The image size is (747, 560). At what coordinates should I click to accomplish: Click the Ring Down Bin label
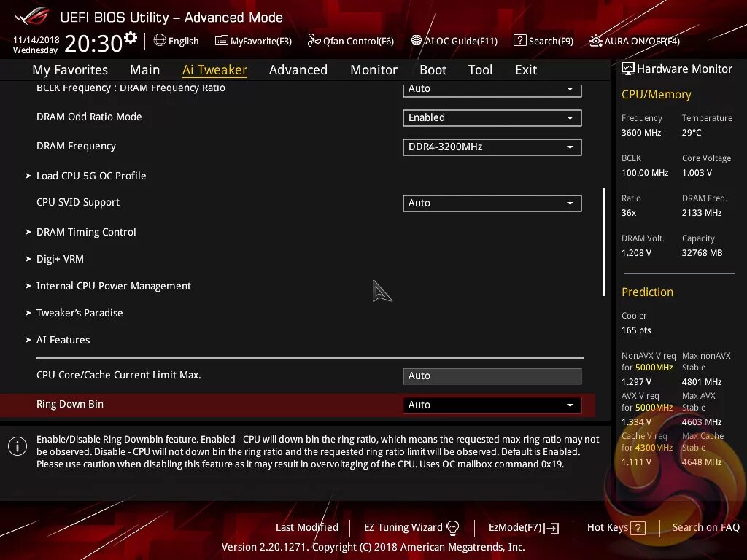[70, 404]
